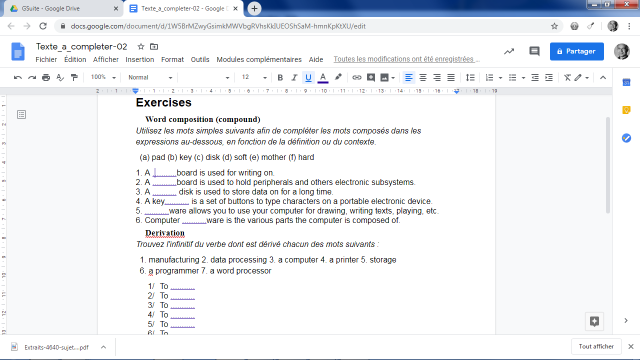Run spell check toolbar icon

coord(60,78)
